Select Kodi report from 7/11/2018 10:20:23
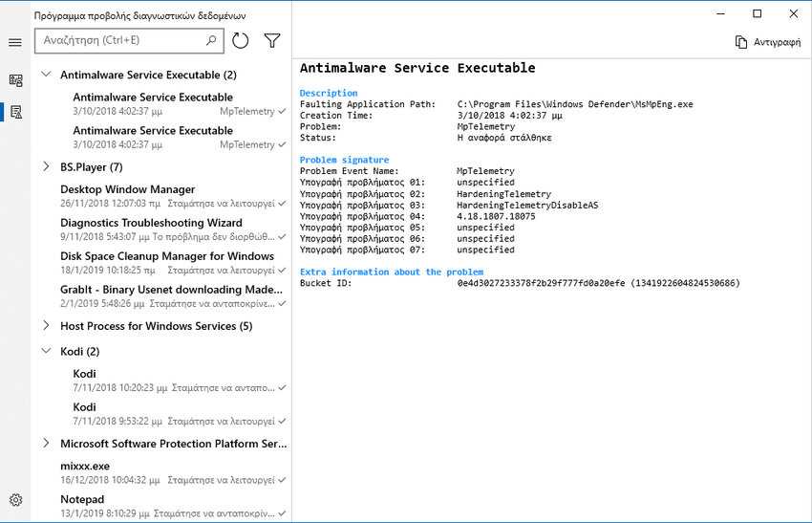 180,381
